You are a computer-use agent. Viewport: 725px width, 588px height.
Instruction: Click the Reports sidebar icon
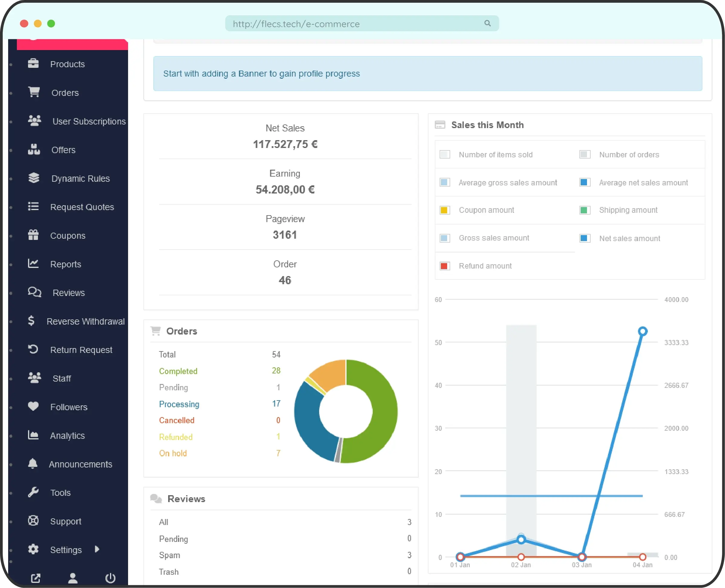pyautogui.click(x=33, y=264)
